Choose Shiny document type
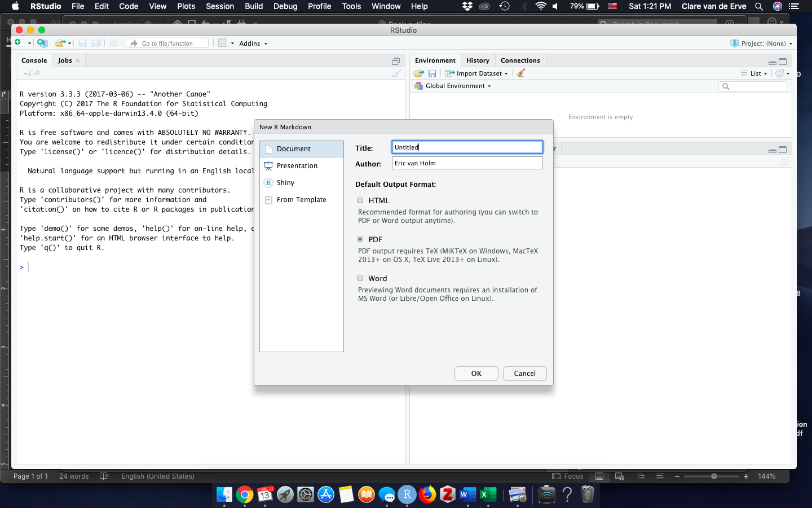This screenshot has width=812, height=508. pos(285,183)
